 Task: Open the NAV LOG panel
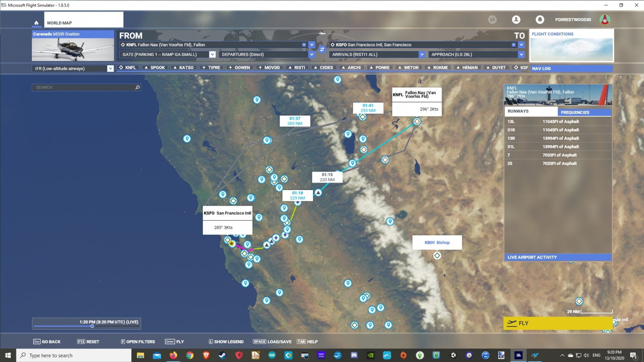click(x=571, y=68)
